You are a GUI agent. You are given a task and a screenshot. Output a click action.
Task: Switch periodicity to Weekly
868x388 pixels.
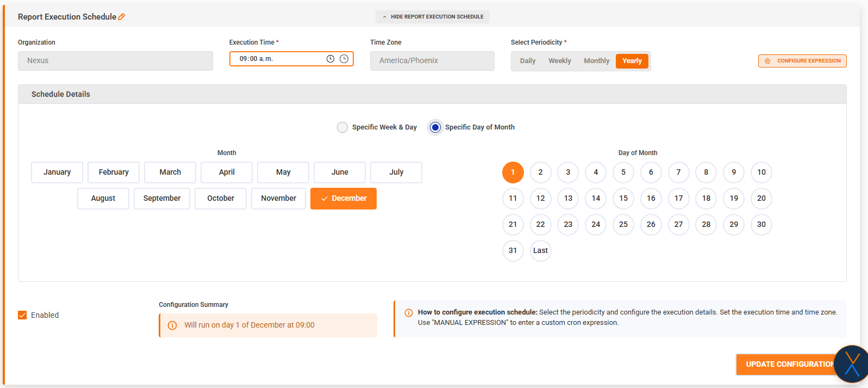tap(559, 61)
